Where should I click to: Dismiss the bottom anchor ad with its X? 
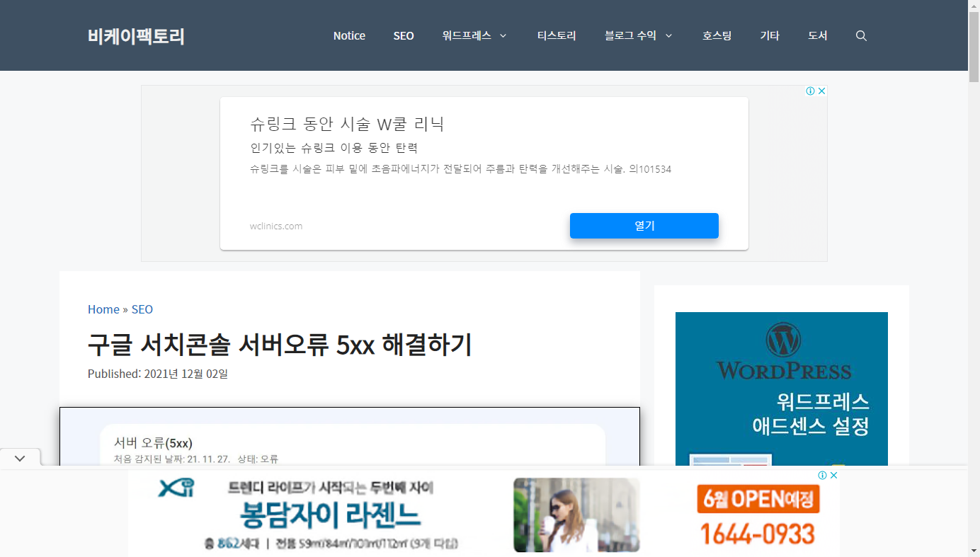(834, 475)
